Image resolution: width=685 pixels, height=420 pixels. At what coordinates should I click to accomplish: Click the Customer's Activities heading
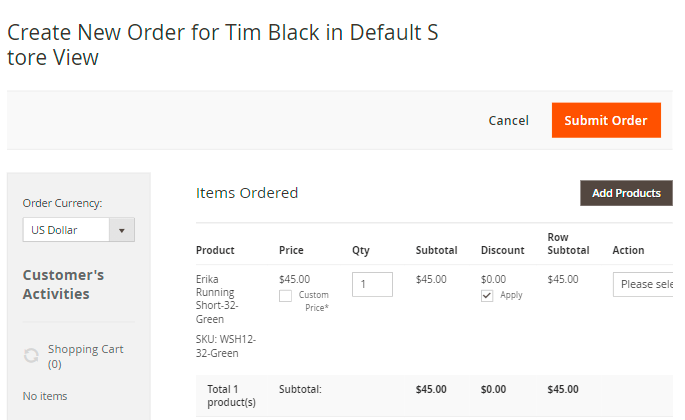coord(63,285)
